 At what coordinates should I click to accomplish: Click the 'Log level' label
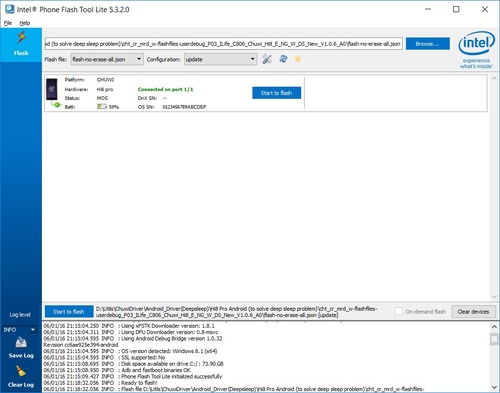click(20, 315)
